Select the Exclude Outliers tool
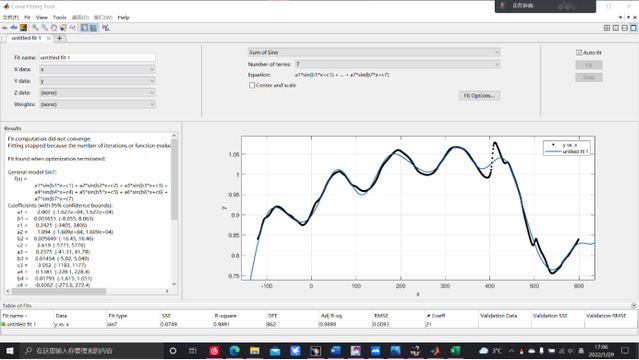The height and width of the screenshot is (360, 639). 73,28
